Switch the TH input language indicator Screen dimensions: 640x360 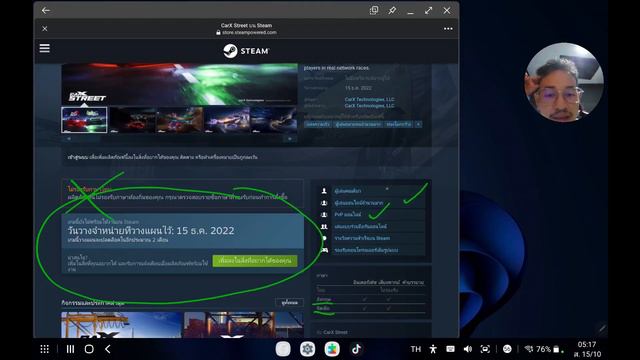click(416, 349)
